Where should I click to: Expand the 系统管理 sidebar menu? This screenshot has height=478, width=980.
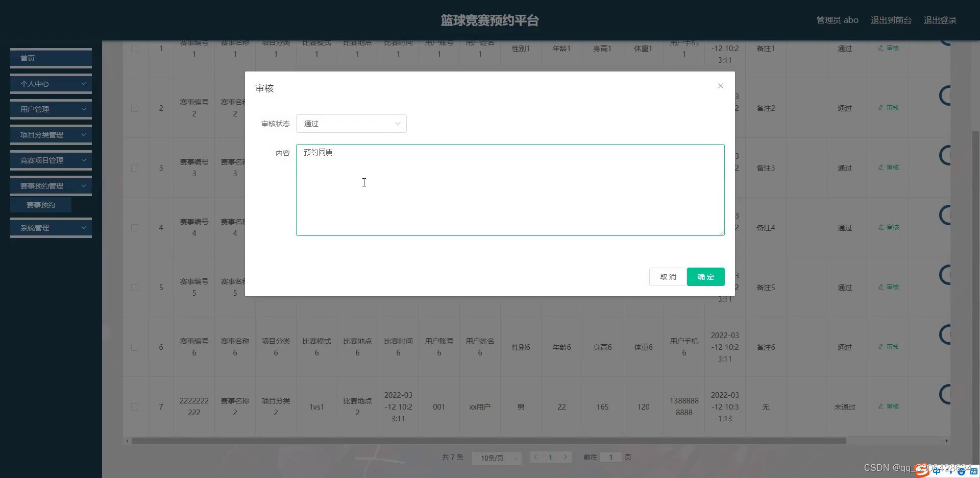click(51, 228)
